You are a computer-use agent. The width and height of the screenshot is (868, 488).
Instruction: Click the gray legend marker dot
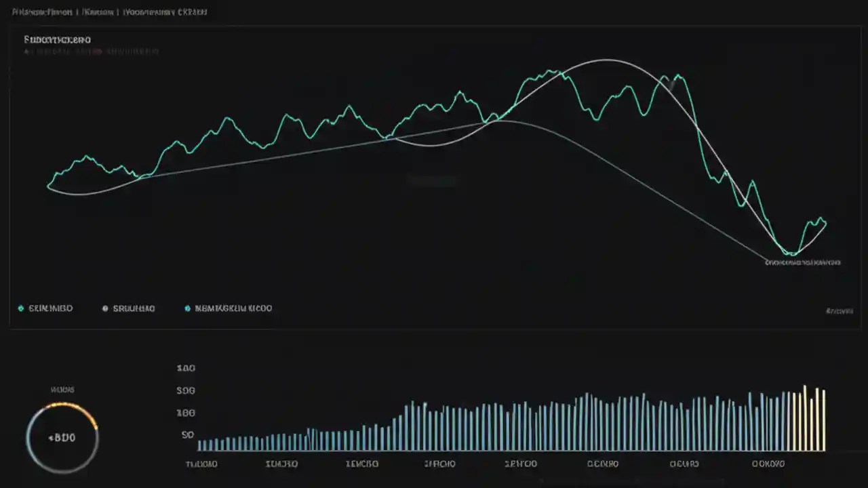click(104, 308)
